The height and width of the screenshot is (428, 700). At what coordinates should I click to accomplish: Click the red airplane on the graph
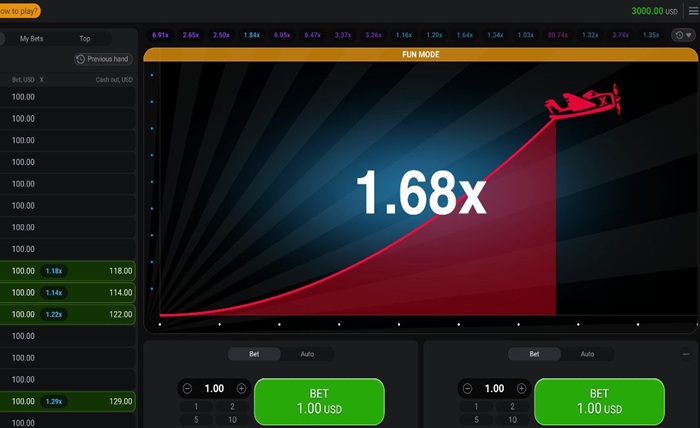(x=582, y=101)
